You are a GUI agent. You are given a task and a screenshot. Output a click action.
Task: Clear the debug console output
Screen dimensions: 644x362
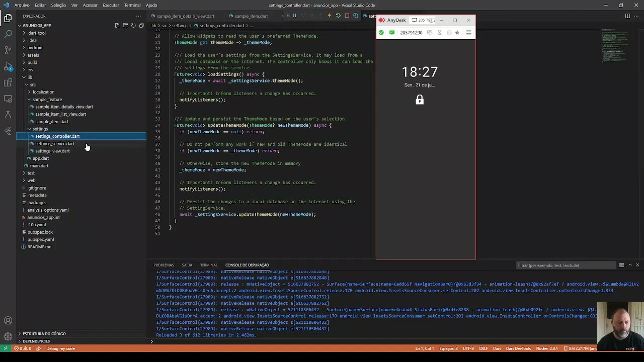[x=621, y=265]
